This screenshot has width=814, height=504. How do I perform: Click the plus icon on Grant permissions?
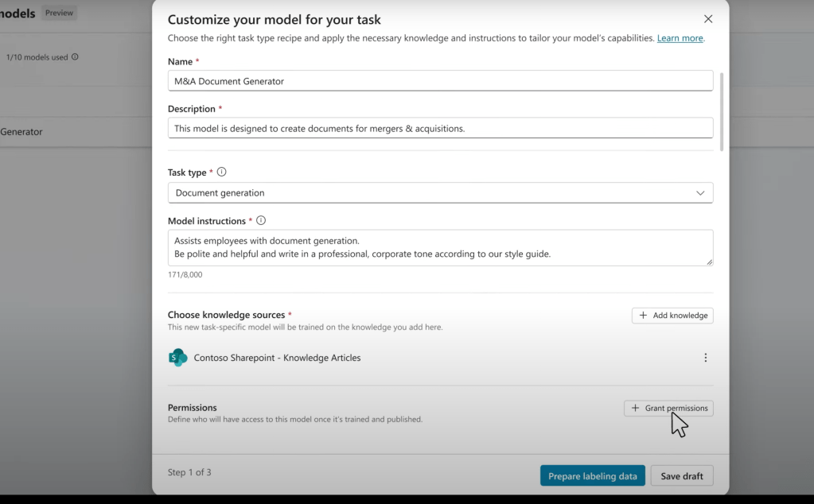click(x=635, y=408)
